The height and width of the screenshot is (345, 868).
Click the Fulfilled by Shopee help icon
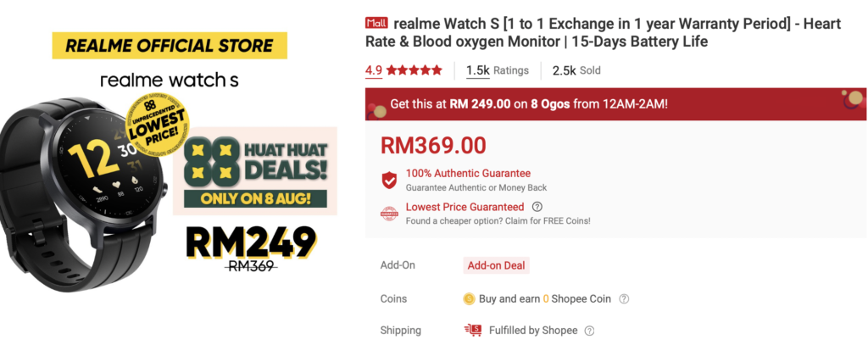point(590,331)
